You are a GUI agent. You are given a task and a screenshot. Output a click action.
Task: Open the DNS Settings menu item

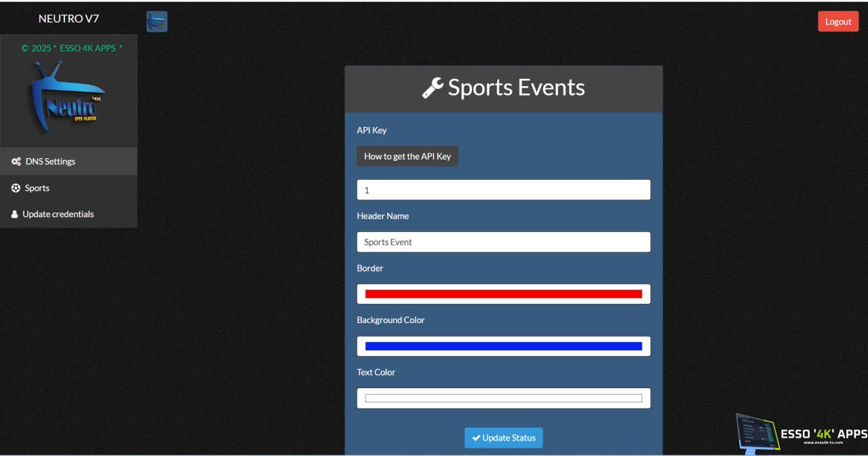coord(50,161)
